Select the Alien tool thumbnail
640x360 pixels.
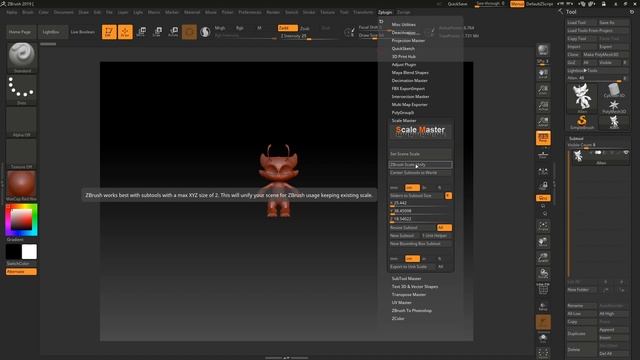click(x=582, y=98)
